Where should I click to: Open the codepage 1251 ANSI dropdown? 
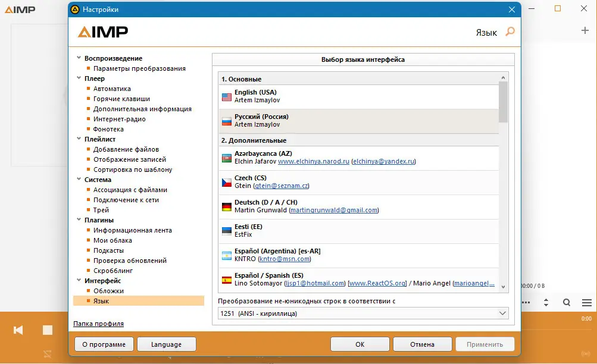(x=363, y=313)
